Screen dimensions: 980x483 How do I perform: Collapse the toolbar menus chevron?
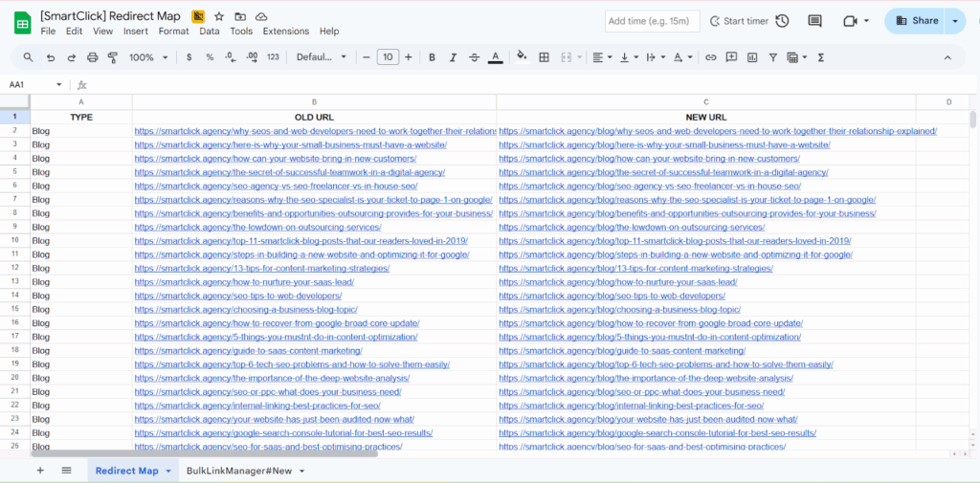pyautogui.click(x=947, y=57)
